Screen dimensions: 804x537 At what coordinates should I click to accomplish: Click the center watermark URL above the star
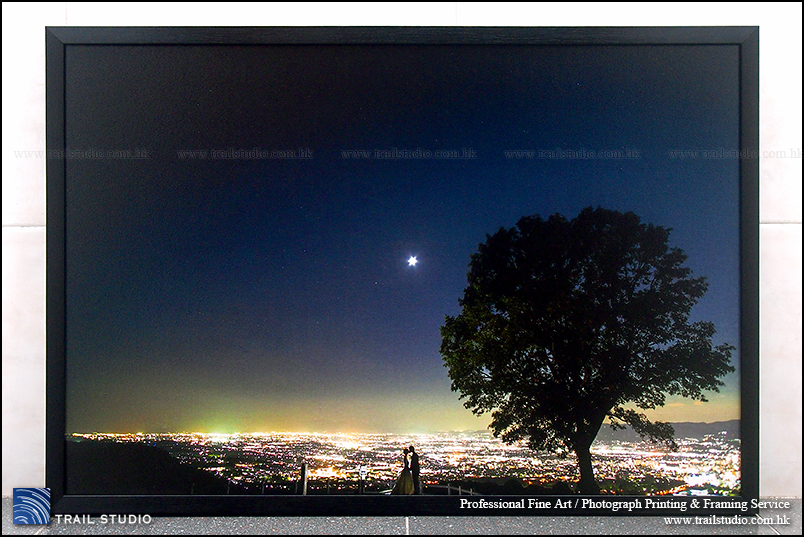[408, 154]
